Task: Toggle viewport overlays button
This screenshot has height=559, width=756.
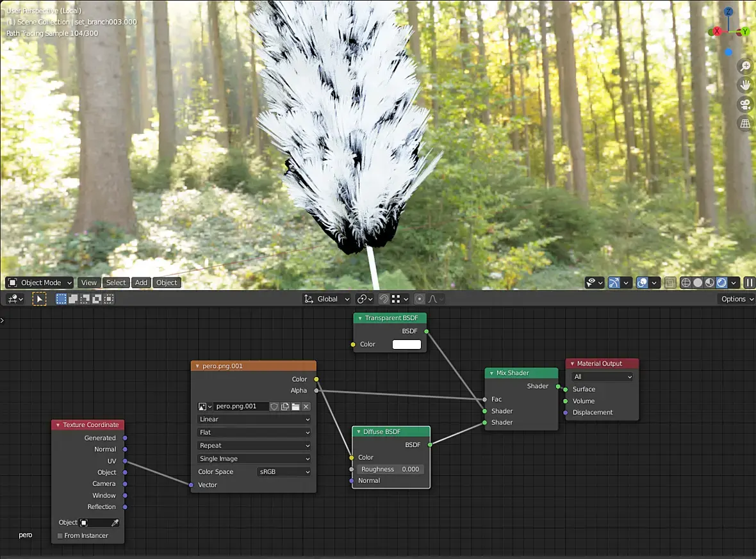Action: [x=642, y=283]
